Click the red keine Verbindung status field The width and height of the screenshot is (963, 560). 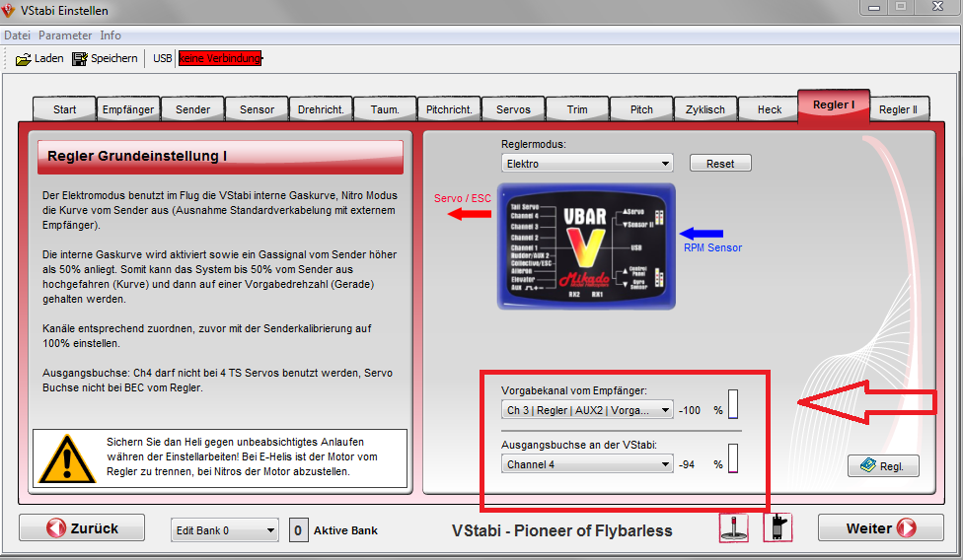coord(219,59)
